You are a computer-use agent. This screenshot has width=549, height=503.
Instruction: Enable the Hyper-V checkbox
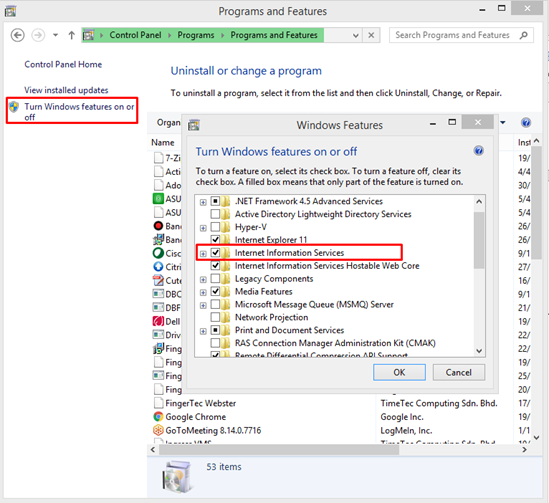coord(215,227)
